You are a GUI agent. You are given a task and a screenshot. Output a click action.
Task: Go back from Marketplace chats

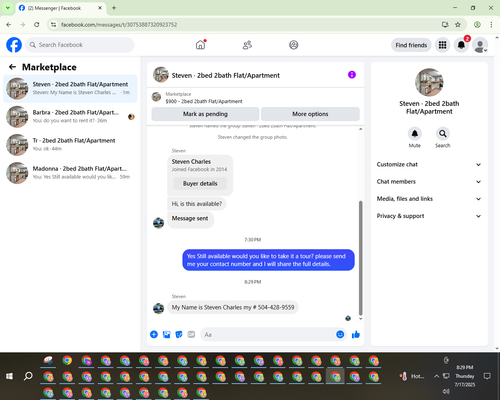pos(12,67)
